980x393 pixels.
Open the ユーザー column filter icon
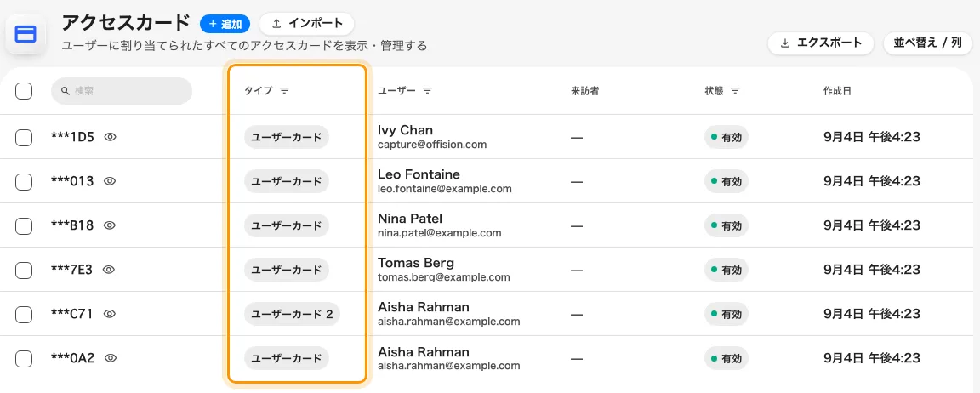(x=428, y=91)
